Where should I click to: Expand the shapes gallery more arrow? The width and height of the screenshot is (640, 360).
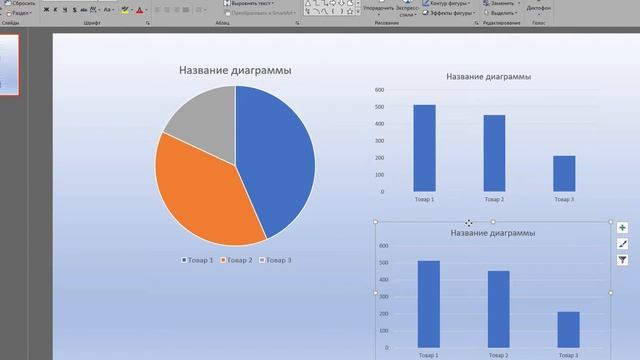click(358, 11)
